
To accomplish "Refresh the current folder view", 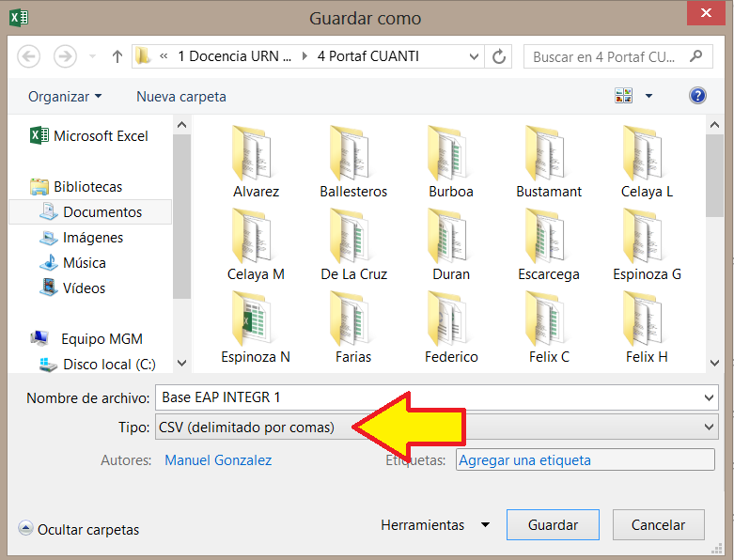I will [x=499, y=56].
